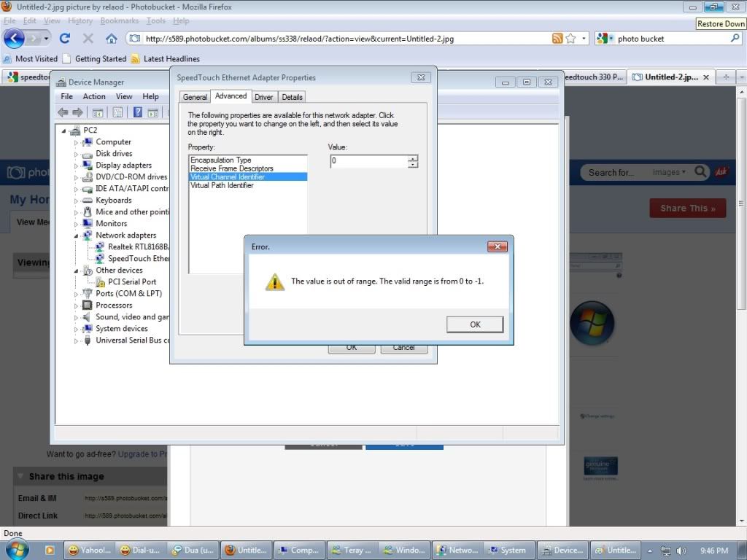Select Encapsulation Type property

[x=220, y=160]
